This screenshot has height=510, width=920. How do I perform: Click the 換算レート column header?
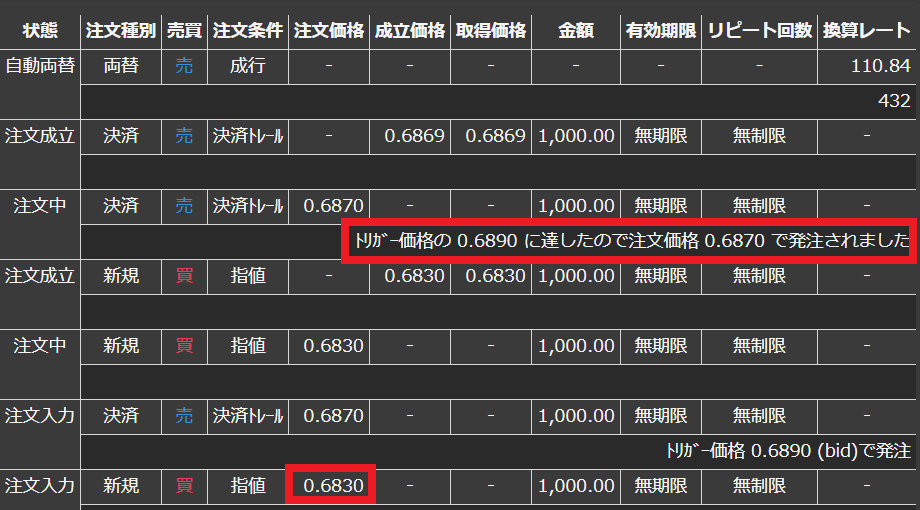click(866, 31)
